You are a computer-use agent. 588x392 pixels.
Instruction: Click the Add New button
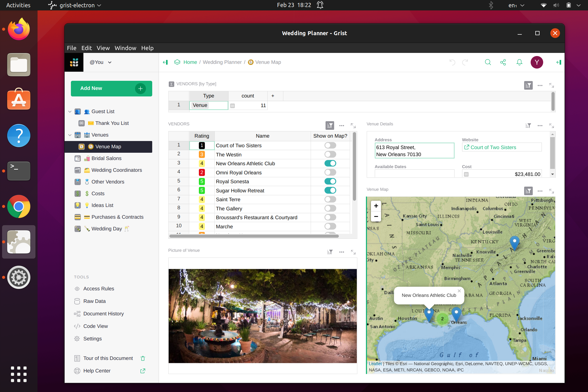pos(111,88)
